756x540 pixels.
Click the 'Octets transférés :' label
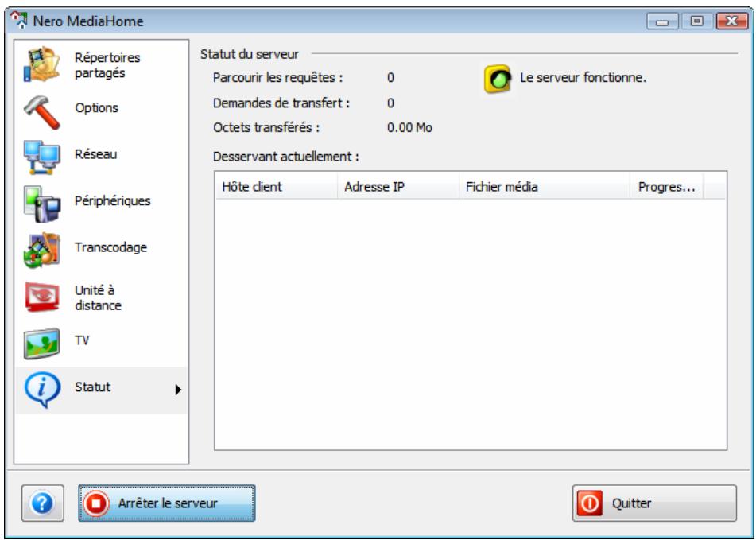(x=266, y=128)
